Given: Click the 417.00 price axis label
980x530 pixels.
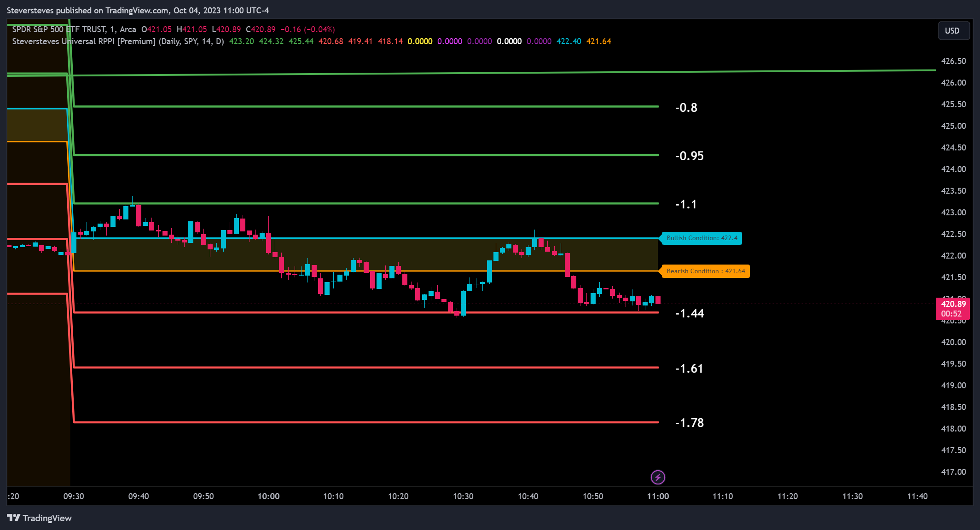Looking at the screenshot, I should point(953,472).
